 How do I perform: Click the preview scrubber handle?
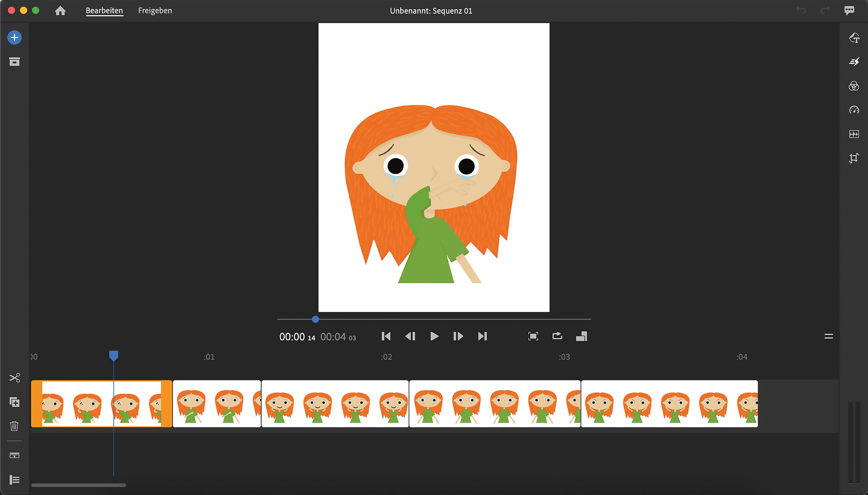[315, 319]
